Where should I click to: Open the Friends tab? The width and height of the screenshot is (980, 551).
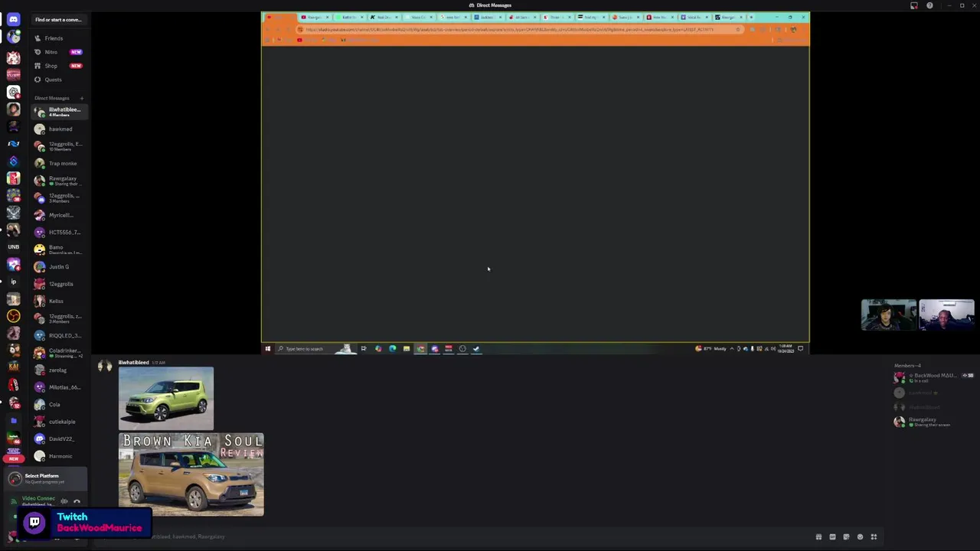pos(60,38)
